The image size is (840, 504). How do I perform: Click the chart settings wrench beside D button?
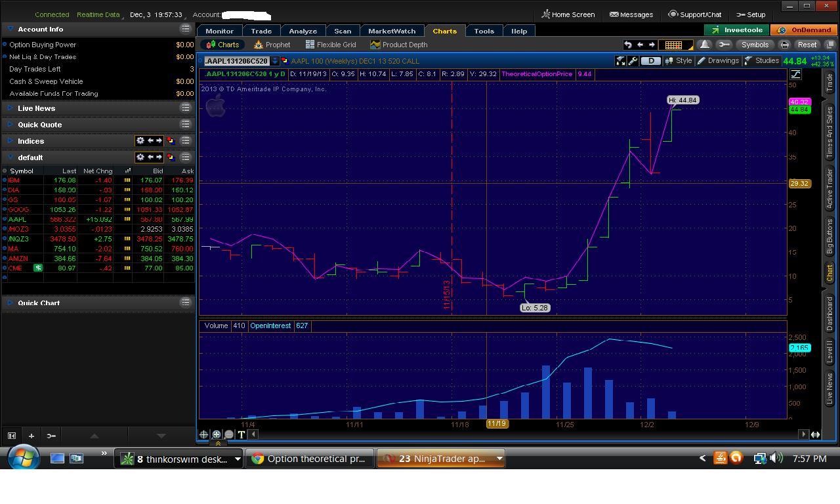[x=633, y=60]
